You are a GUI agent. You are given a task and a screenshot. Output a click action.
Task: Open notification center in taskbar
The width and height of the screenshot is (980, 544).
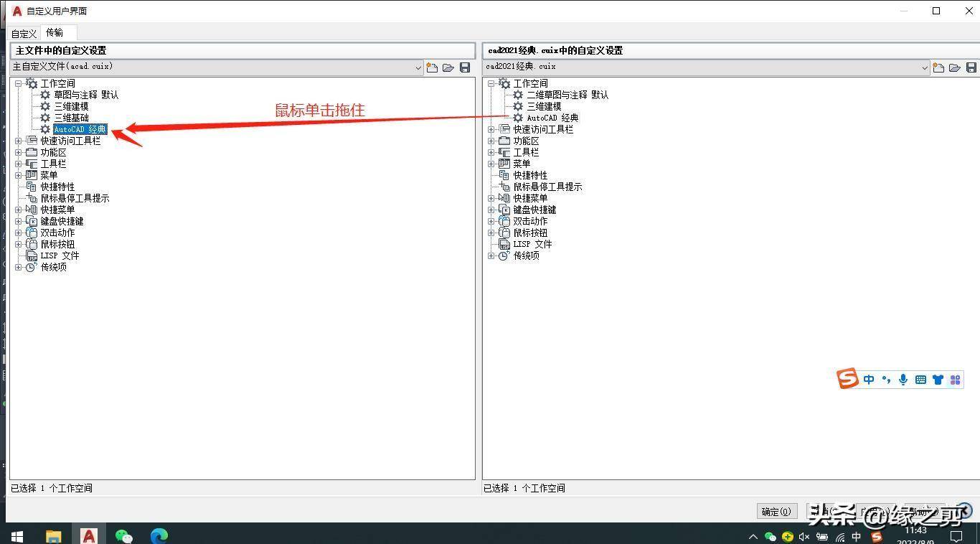click(x=956, y=537)
